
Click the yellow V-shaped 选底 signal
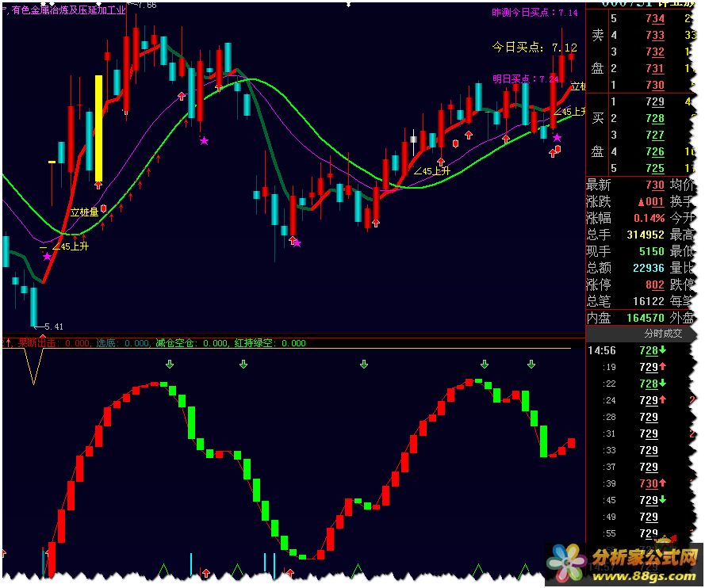34,366
